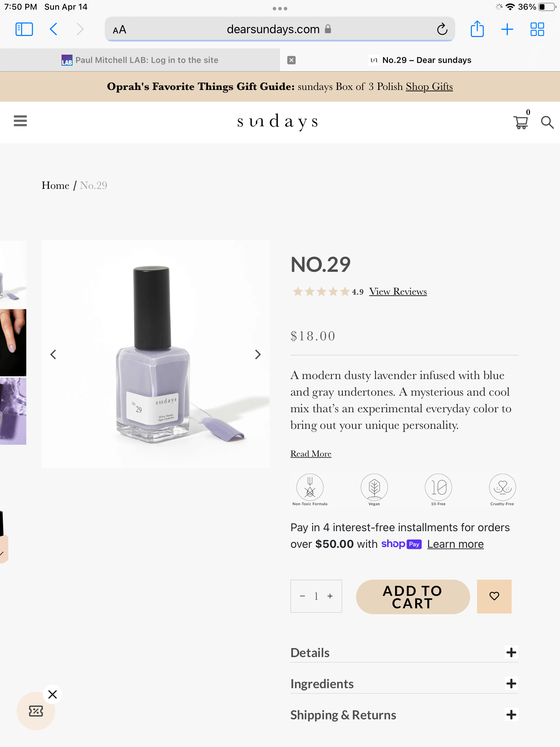Close the No.29 Dear sundays tab
Viewport: 560px width, 747px height.
point(291,60)
